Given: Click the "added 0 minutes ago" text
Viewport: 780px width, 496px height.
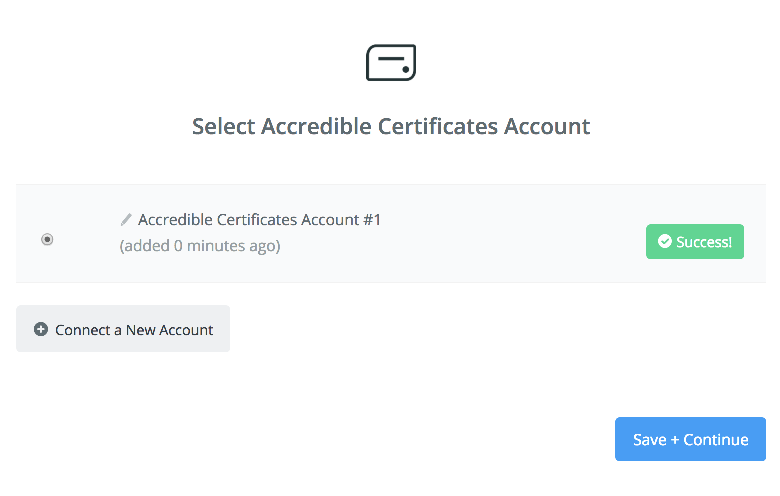Looking at the screenshot, I should 200,246.
